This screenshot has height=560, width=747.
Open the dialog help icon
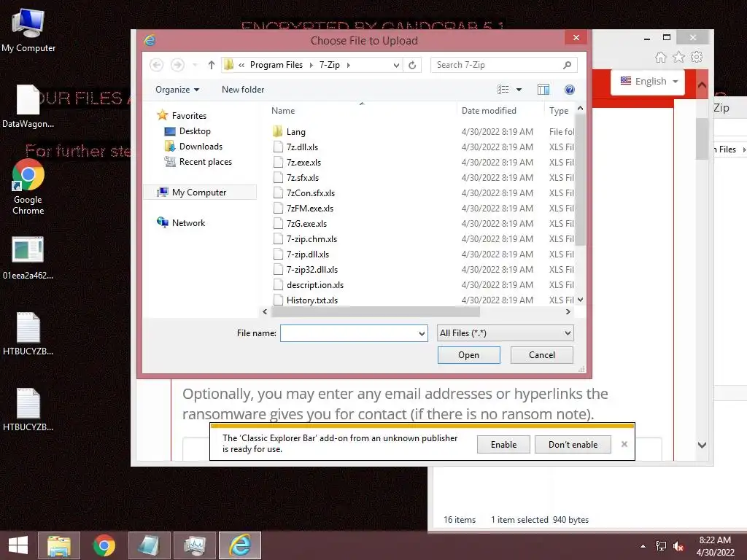pyautogui.click(x=569, y=90)
